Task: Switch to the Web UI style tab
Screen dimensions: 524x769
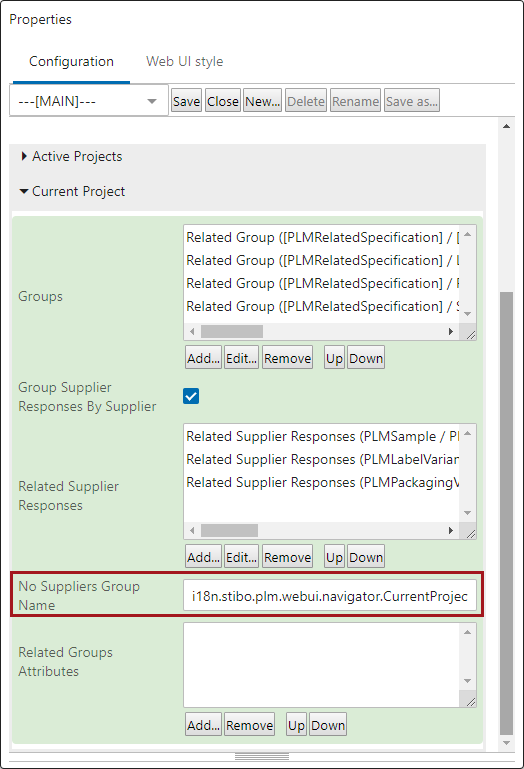Action: (x=184, y=61)
